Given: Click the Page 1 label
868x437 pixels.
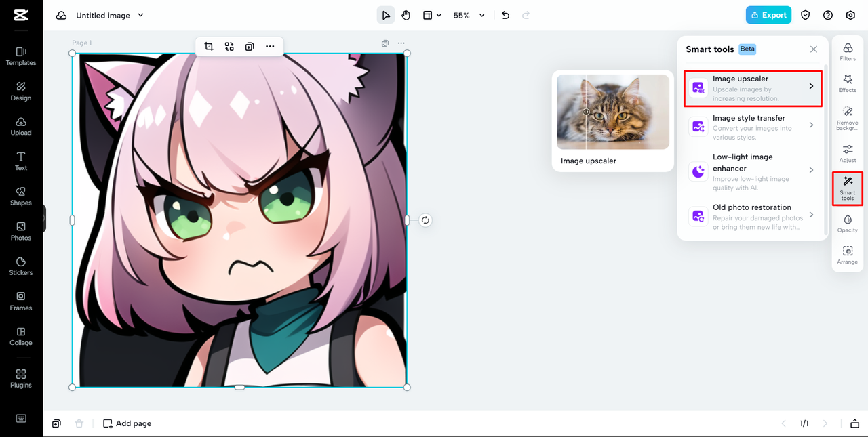Looking at the screenshot, I should pyautogui.click(x=82, y=43).
